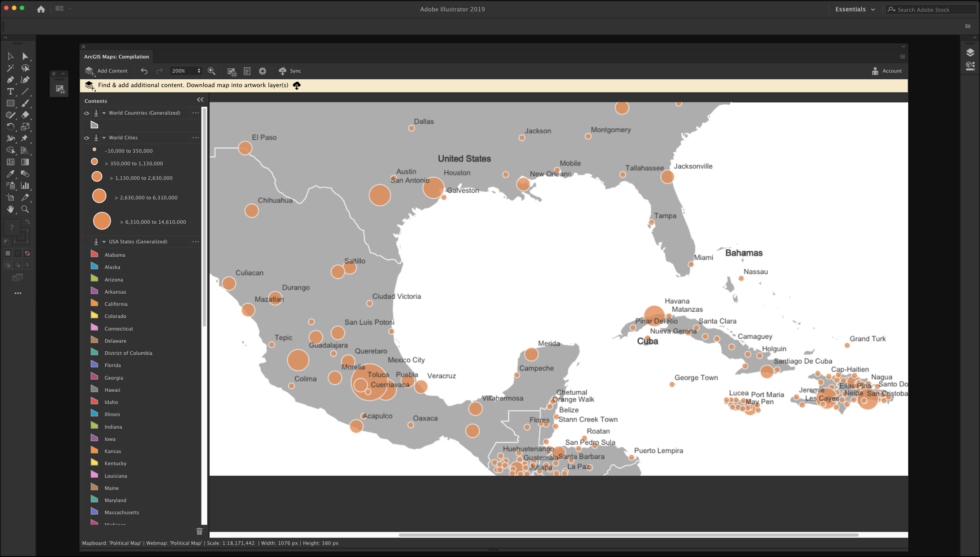Open ArcGIS Maps settings gear
Viewport: 980px width, 557px height.
[263, 71]
